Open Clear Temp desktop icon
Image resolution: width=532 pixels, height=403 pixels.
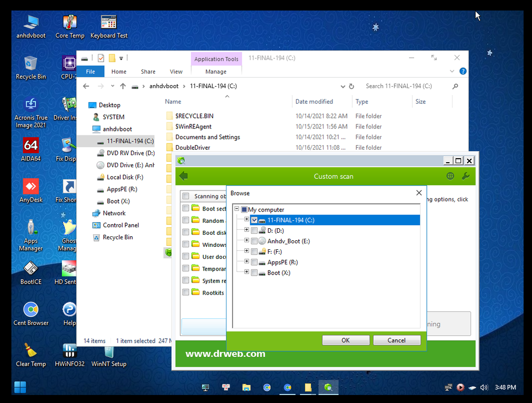coord(31,355)
